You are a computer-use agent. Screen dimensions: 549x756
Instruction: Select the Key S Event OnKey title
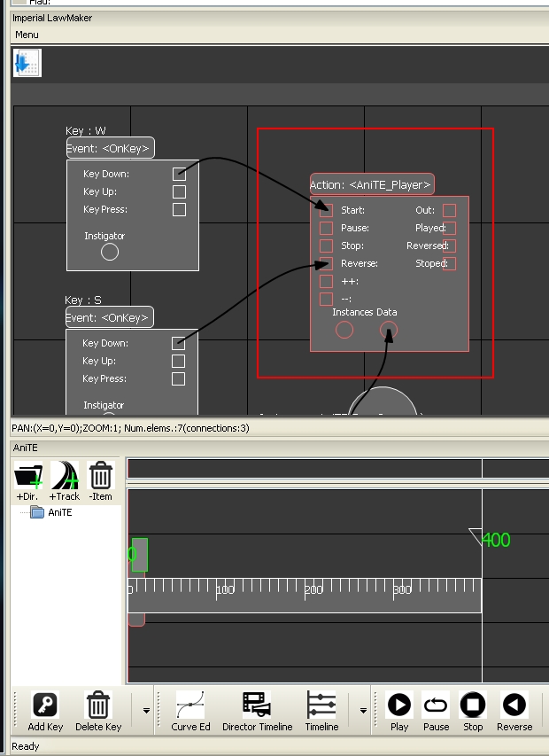(109, 317)
